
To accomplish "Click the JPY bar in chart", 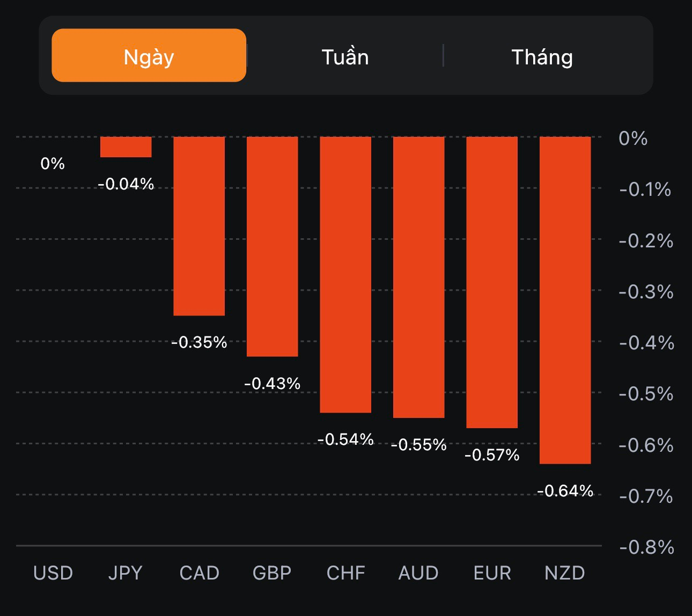I will (126, 147).
